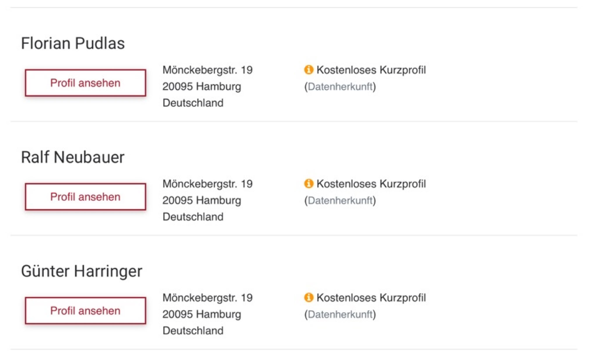Click Mönckebergstr. 19 street address under Florian Pudlas
Image resolution: width=605 pixels, height=364 pixels.
click(207, 70)
